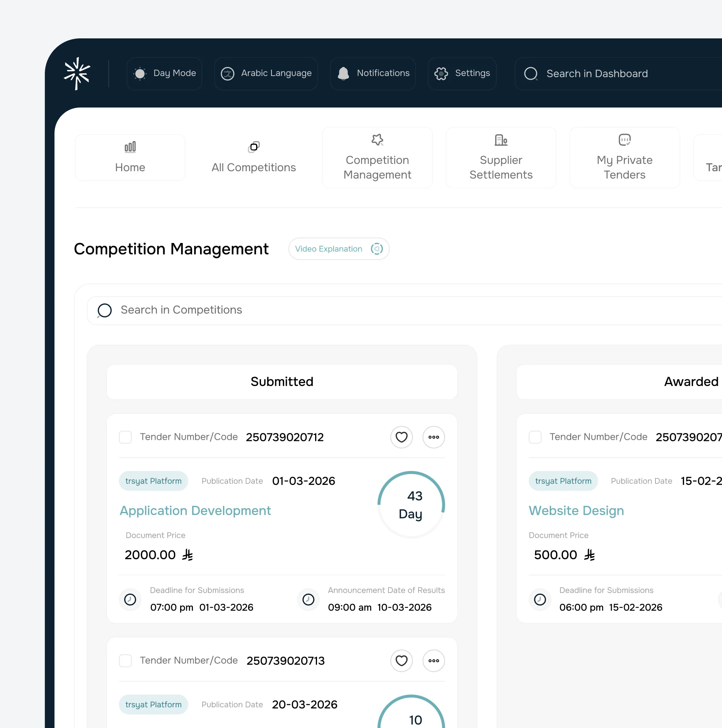Select the awarded Website Design tender checkbox

[x=535, y=437]
